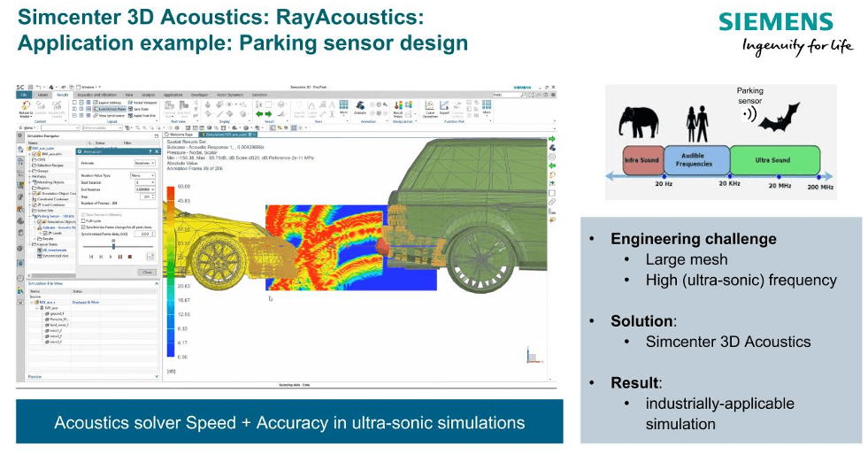
Task: Click the Result Probe icon
Action: click(x=398, y=107)
